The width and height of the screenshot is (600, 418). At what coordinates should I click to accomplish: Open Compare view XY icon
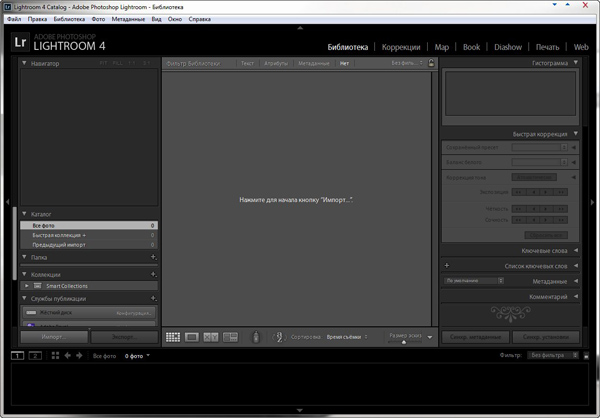(x=211, y=337)
